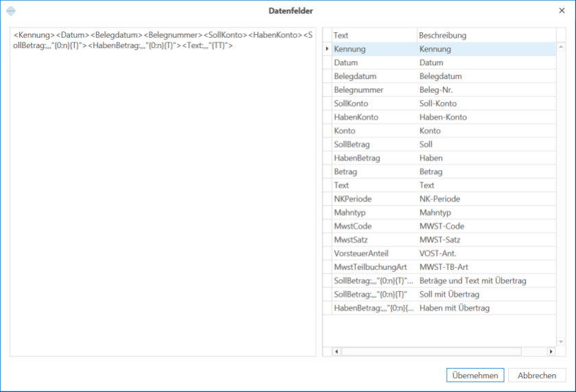The image size is (576, 392).
Task: Sort by the Text column header
Action: 374,35
